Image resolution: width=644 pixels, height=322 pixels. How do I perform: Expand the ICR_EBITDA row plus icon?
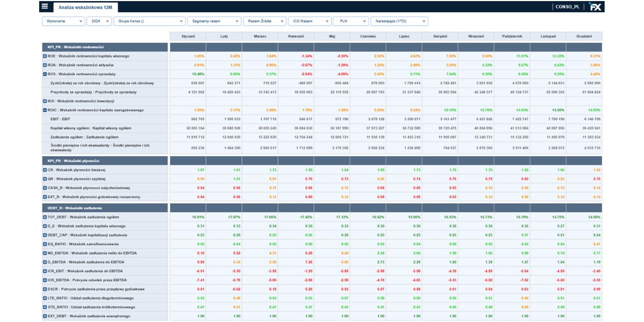[x=45, y=280]
